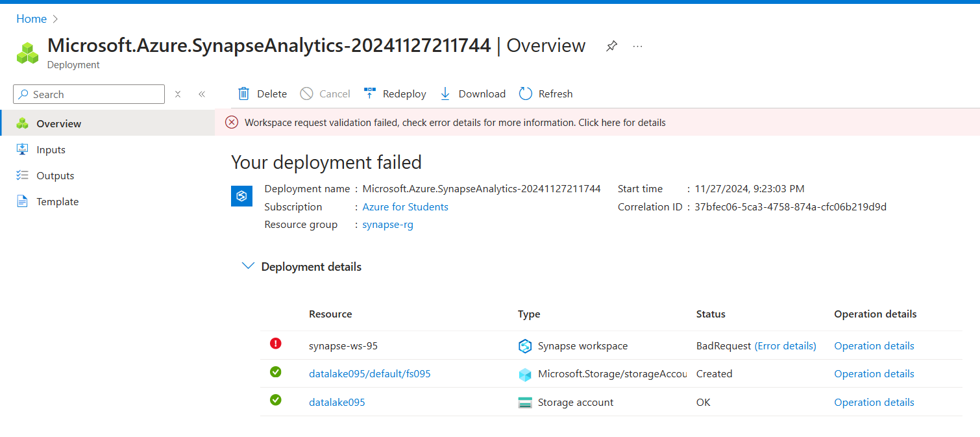Open the datalake095/default/fs095 resource link
This screenshot has width=980, height=437.
pos(370,373)
